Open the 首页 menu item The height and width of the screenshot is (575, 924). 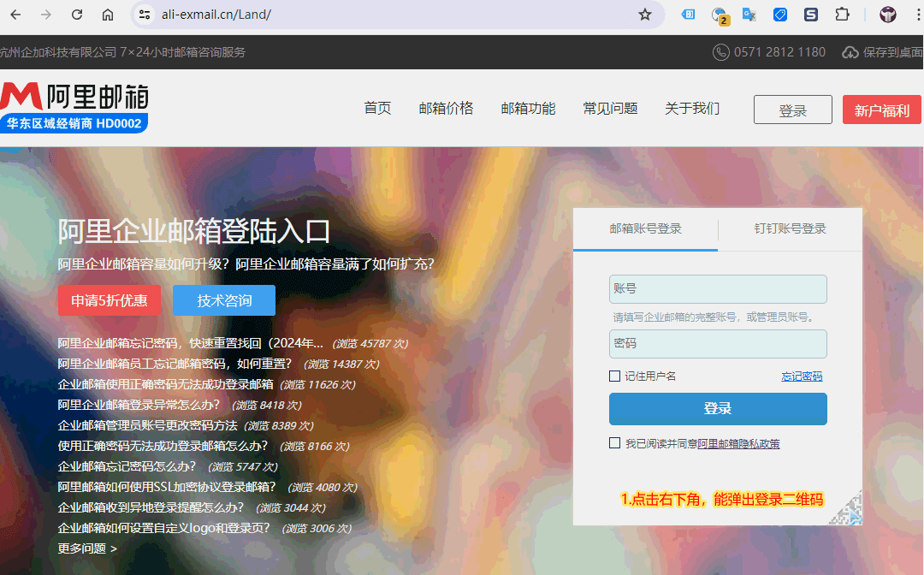pos(378,109)
